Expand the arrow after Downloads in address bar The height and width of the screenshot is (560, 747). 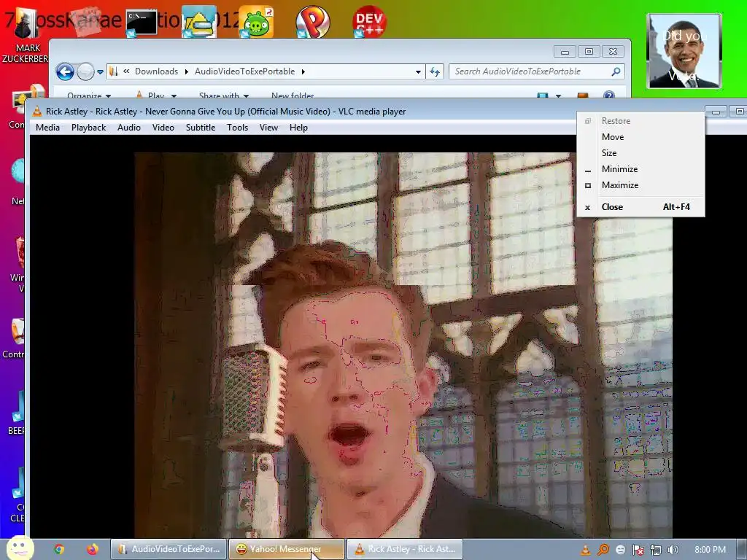(186, 72)
